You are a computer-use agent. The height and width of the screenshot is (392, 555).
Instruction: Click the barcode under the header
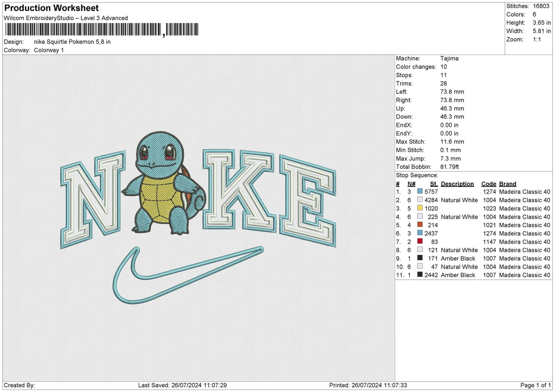pyautogui.click(x=102, y=30)
